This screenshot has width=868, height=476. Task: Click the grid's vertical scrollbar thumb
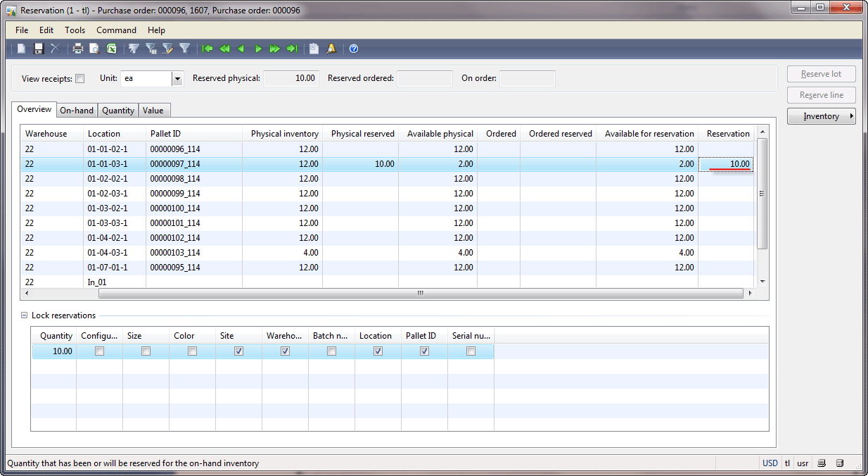tap(762, 194)
